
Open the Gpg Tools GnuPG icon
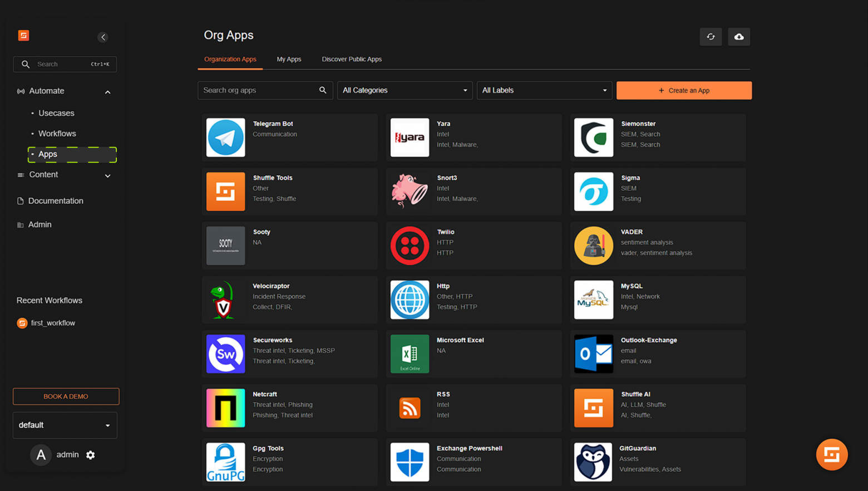click(x=225, y=461)
